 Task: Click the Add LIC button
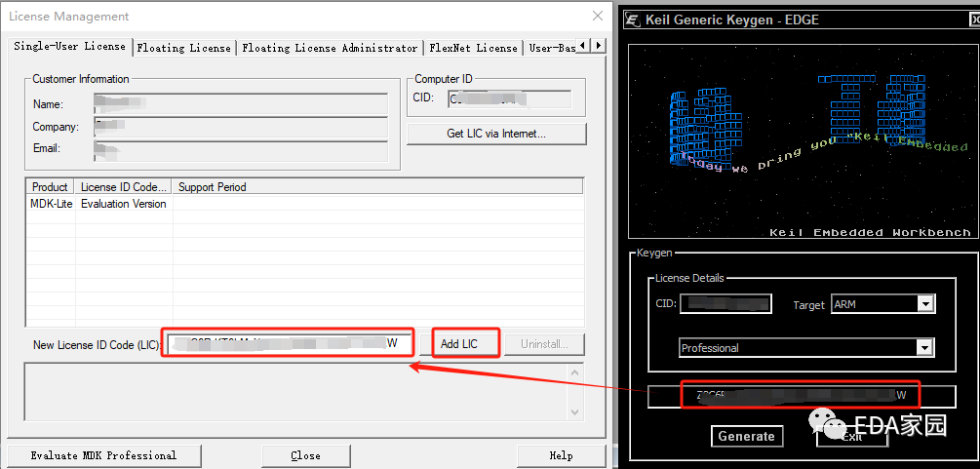(x=459, y=344)
